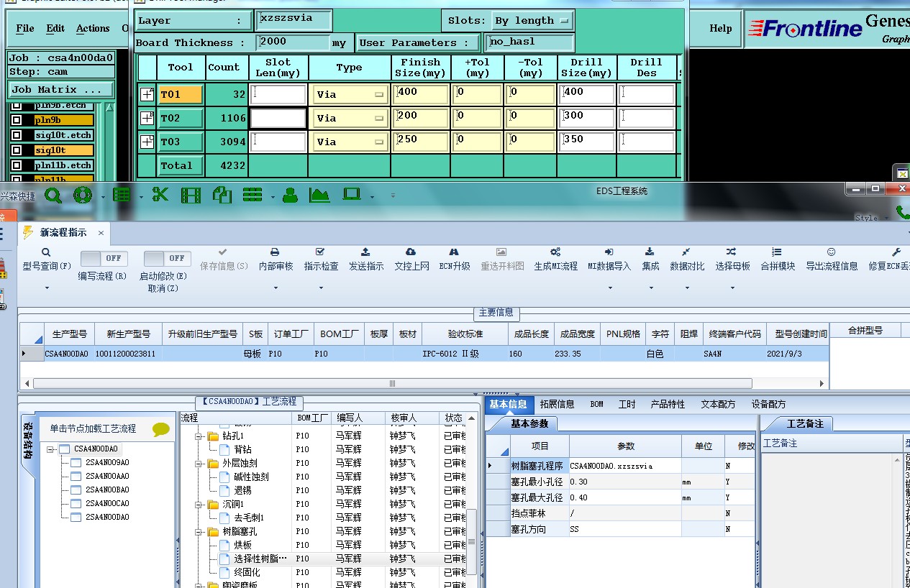Viewport: 910px width, 588px height.
Task: Click the 设备结构 vertical side tab
Action: coord(27,440)
